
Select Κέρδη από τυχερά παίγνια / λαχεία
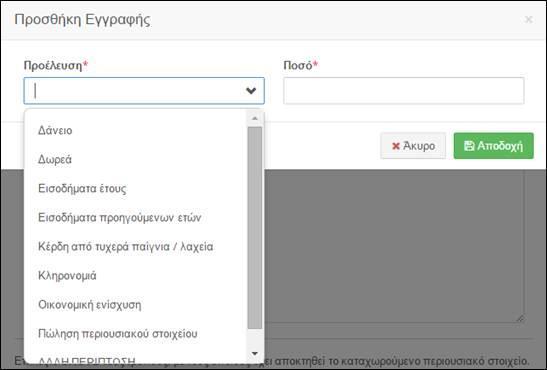126,247
